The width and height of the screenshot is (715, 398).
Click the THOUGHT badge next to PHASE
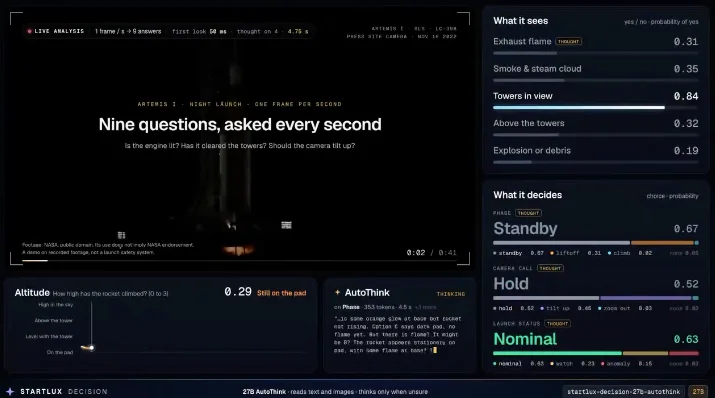coord(528,213)
